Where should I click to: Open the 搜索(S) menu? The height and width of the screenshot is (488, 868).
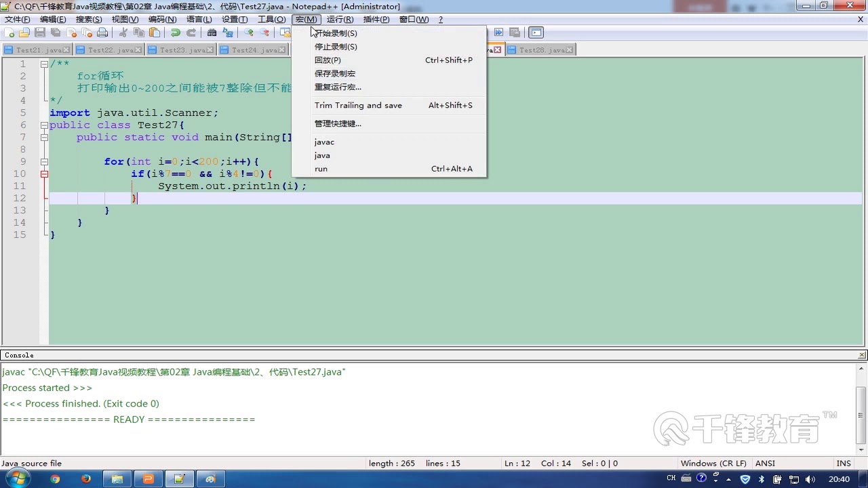click(x=89, y=20)
